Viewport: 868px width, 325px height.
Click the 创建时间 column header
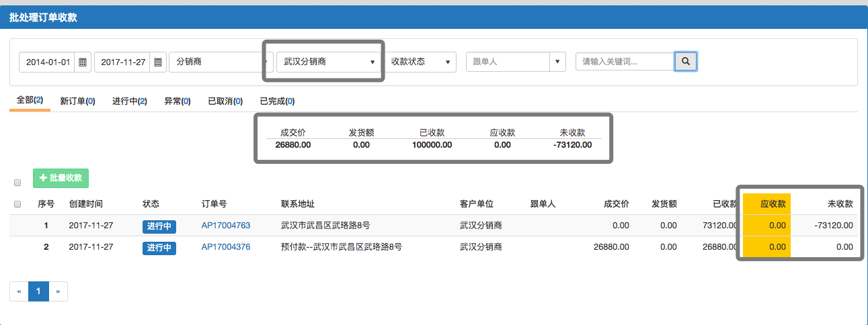[x=86, y=203]
